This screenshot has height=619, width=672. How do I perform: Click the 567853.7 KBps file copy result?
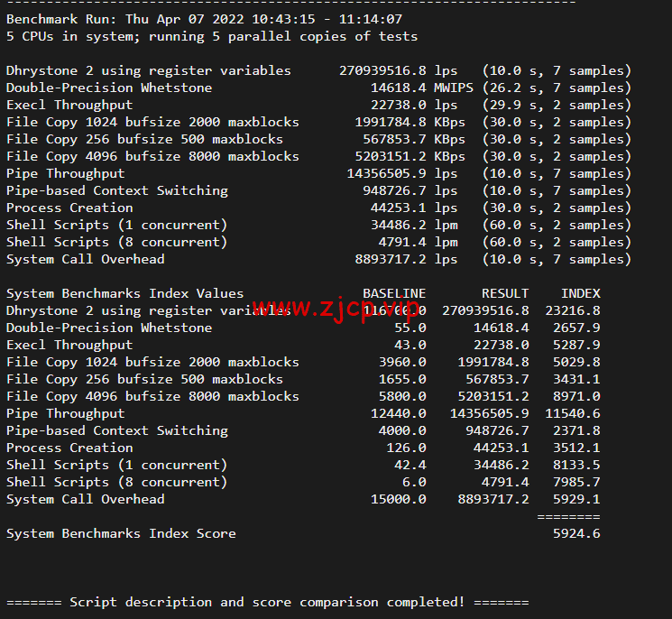point(414,139)
